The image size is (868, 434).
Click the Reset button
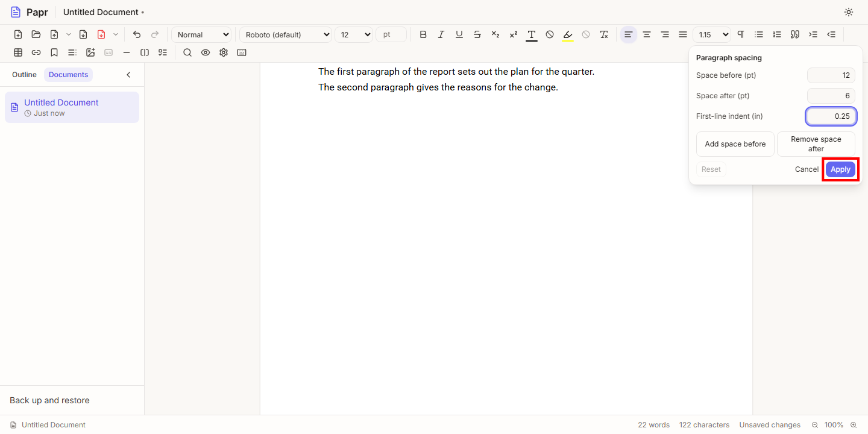(x=711, y=169)
